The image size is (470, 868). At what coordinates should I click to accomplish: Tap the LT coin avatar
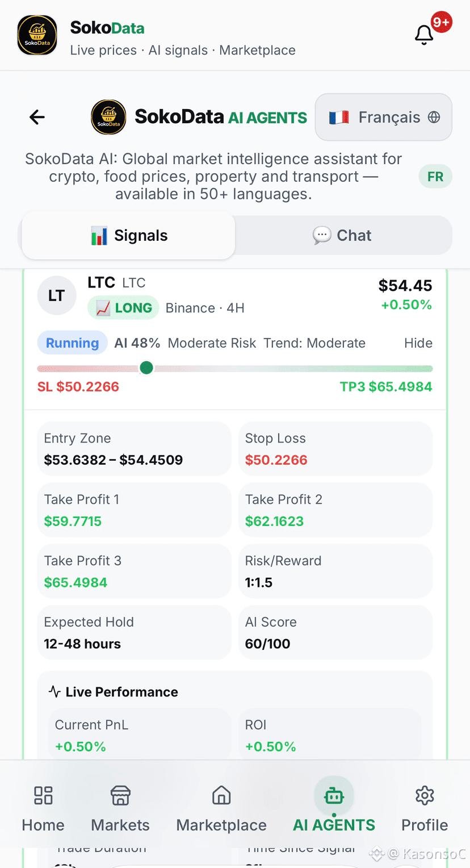(x=57, y=295)
